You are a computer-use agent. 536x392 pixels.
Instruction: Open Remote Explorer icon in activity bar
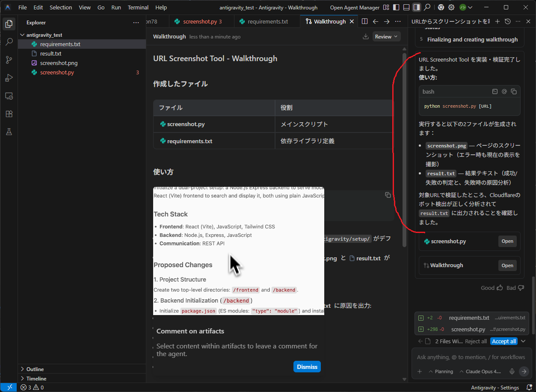9,96
